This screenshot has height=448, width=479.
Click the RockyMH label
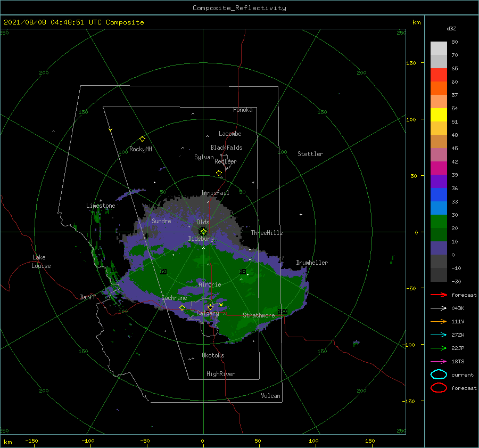click(140, 149)
